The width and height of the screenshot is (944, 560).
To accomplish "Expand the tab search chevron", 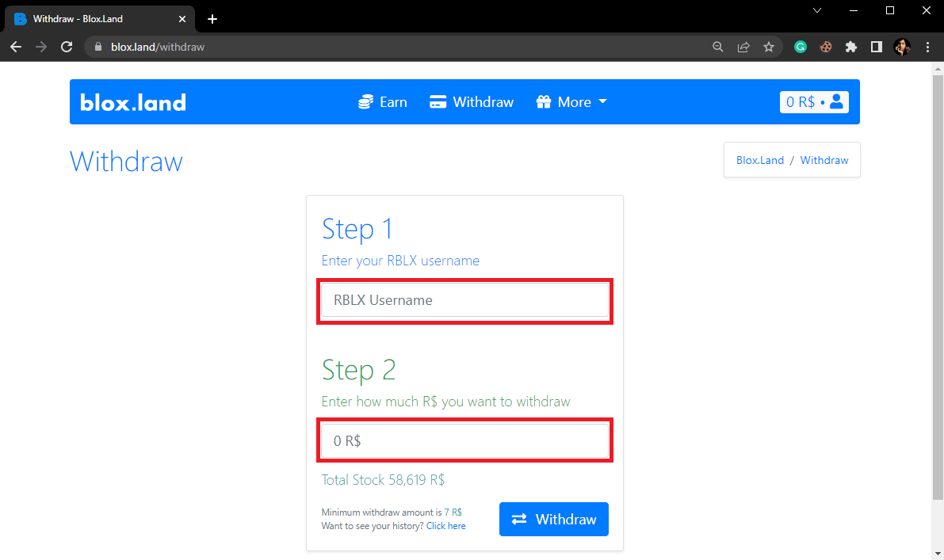I will pyautogui.click(x=817, y=10).
